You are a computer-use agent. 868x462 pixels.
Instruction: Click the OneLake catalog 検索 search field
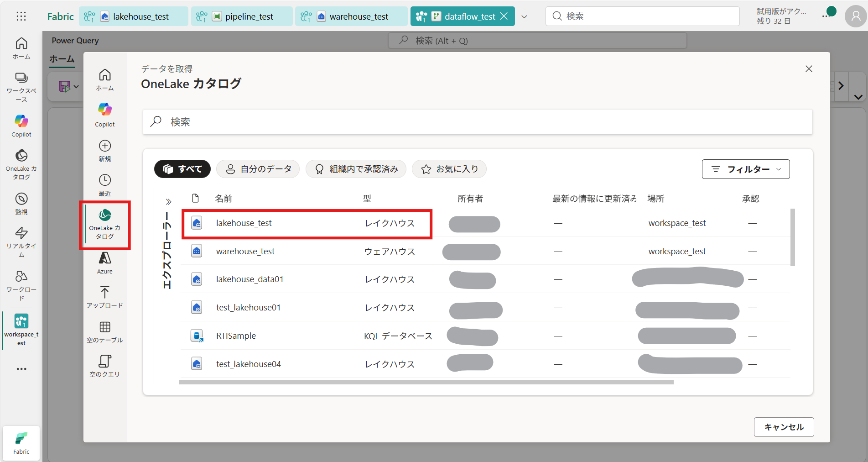coord(477,122)
